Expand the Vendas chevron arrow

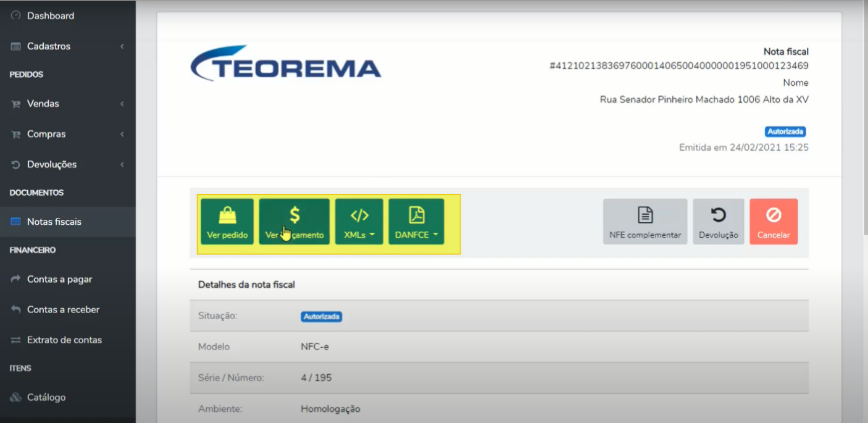[122, 104]
